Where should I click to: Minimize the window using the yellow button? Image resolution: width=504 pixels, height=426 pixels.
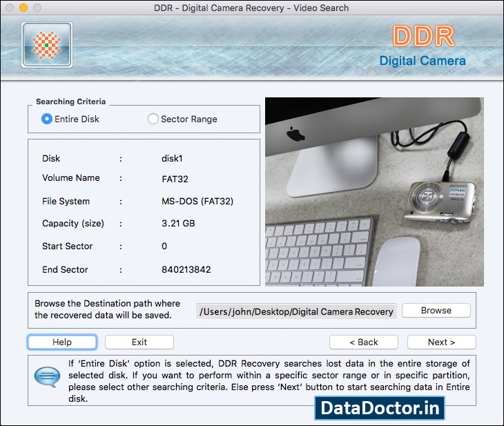tap(23, 8)
